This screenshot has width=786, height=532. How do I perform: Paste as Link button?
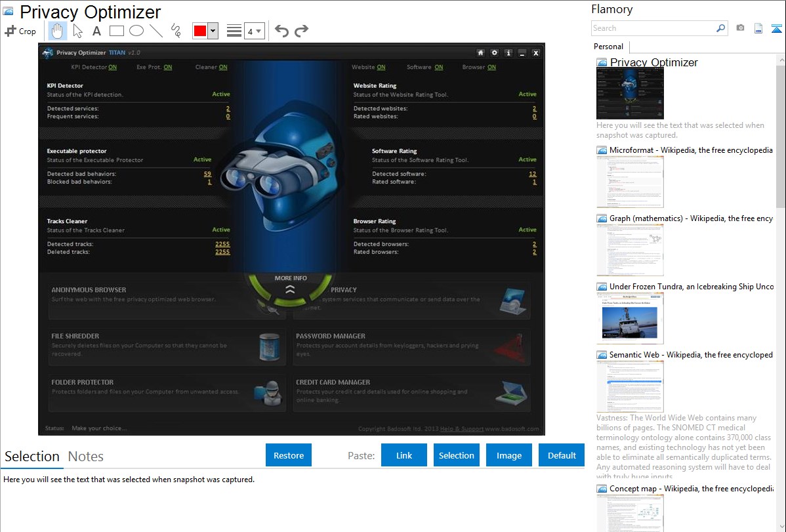click(404, 455)
